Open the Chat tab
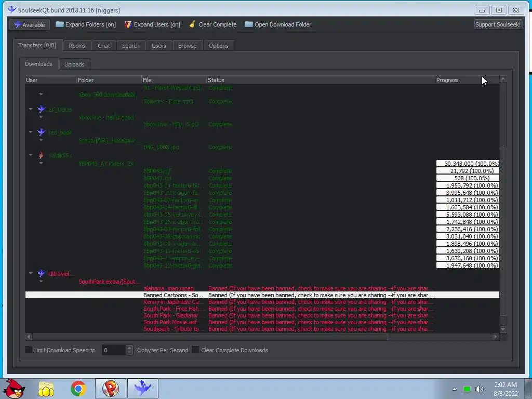Image resolution: width=532 pixels, height=399 pixels. (x=104, y=46)
